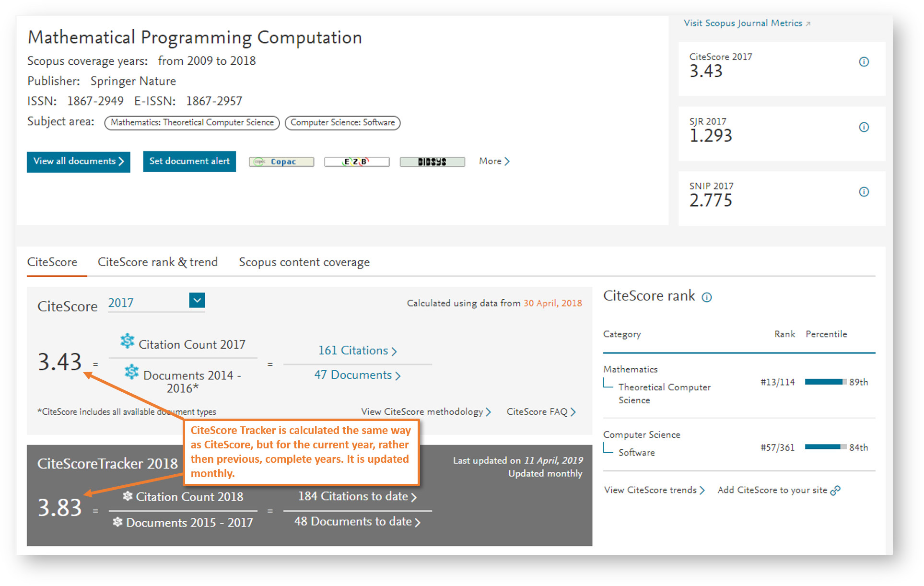Screen dimensions: 924x586
Task: Click Set document alert button
Action: [190, 161]
